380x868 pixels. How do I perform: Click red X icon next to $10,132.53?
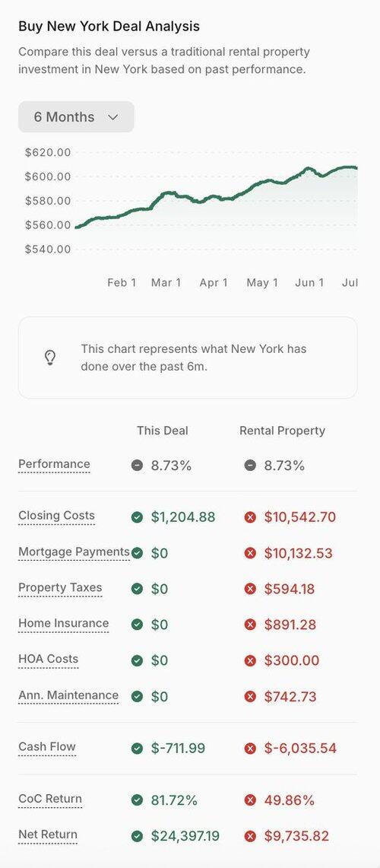tap(250, 553)
